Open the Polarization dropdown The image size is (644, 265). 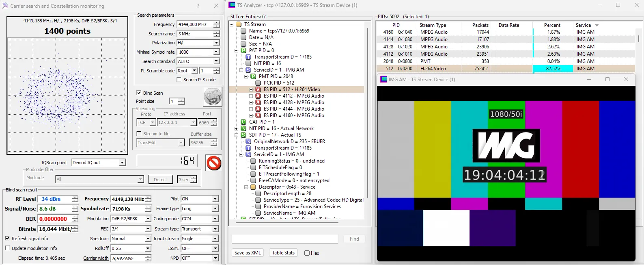click(216, 43)
